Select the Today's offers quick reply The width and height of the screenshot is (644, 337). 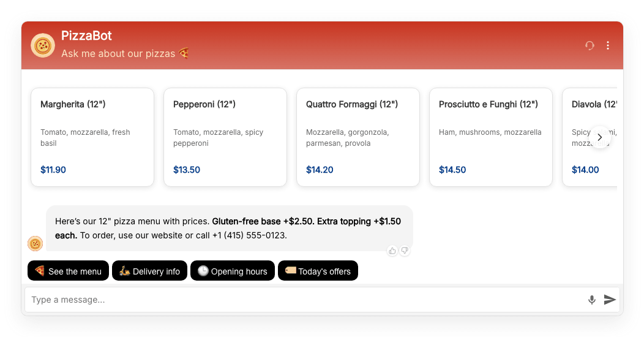pyautogui.click(x=318, y=271)
